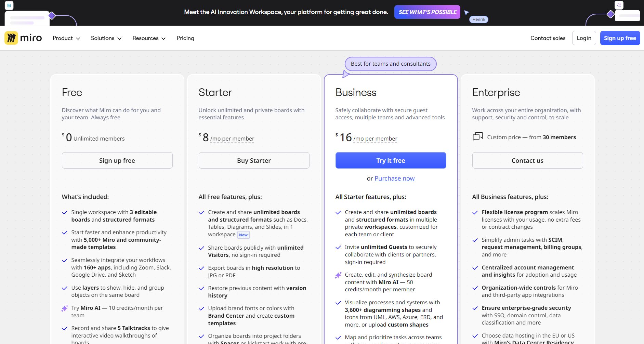The image size is (644, 344).
Task: Click the Enterprise custom price chat icon
Action: coord(477,137)
